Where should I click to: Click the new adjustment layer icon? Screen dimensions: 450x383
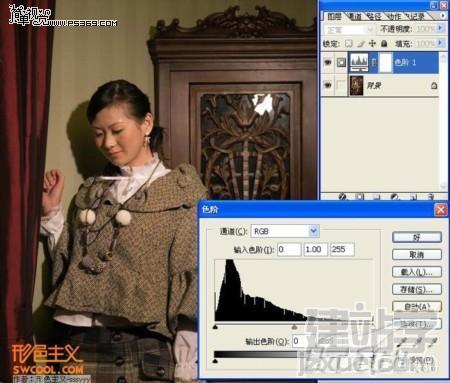395,197
